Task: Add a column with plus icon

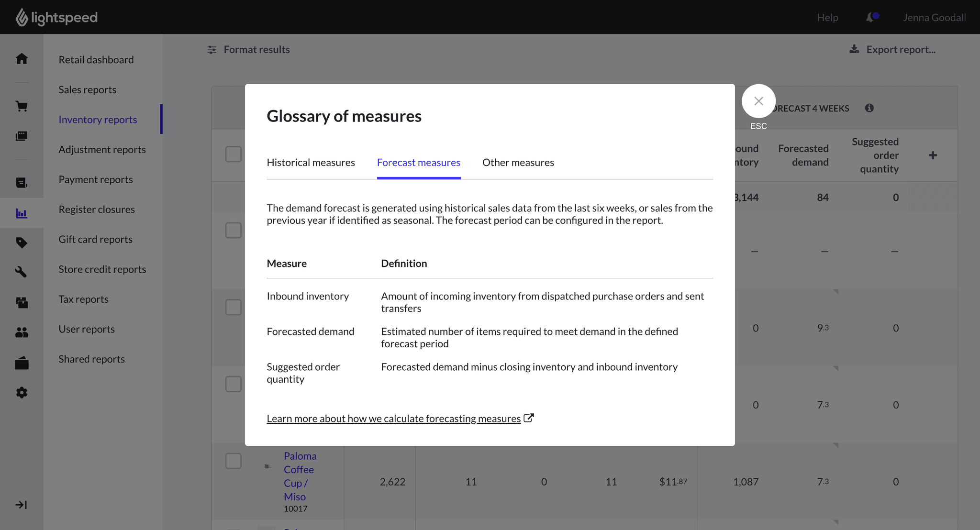Action: 933,155
